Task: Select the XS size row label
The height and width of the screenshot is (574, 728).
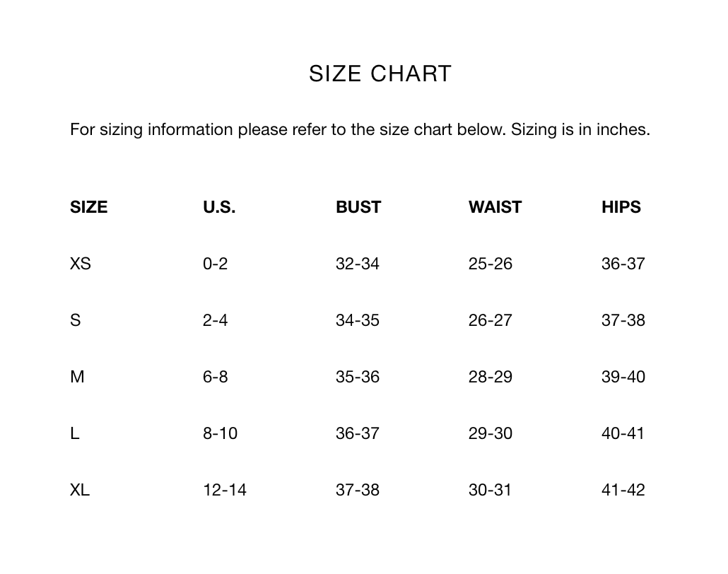Action: pyautogui.click(x=81, y=264)
